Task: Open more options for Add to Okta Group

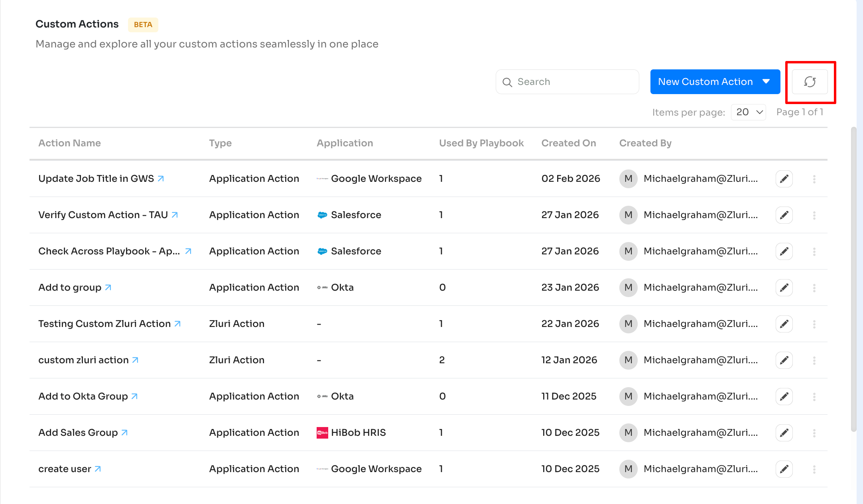Action: [814, 396]
